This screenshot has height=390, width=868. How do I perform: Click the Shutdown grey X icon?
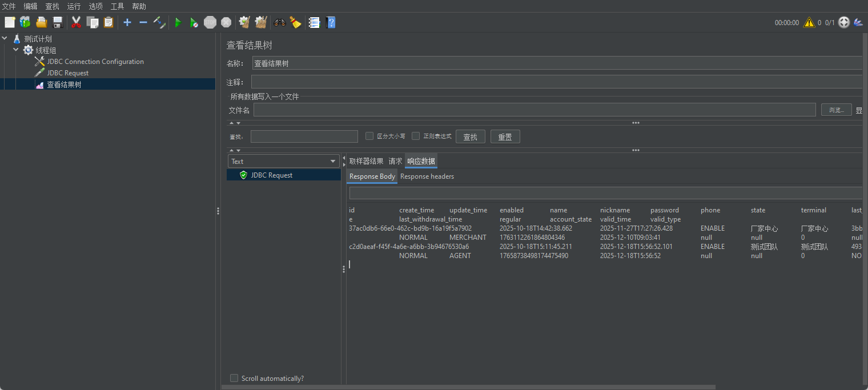click(226, 22)
